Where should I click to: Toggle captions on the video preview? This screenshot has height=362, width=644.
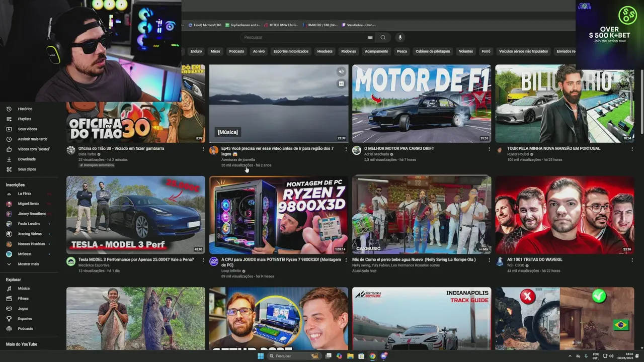pyautogui.click(x=341, y=84)
